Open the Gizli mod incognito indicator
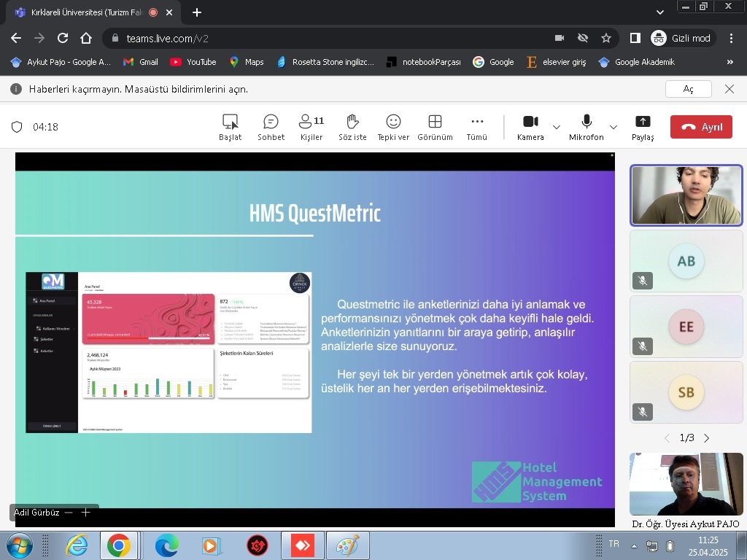The width and height of the screenshot is (747, 560). [x=682, y=38]
